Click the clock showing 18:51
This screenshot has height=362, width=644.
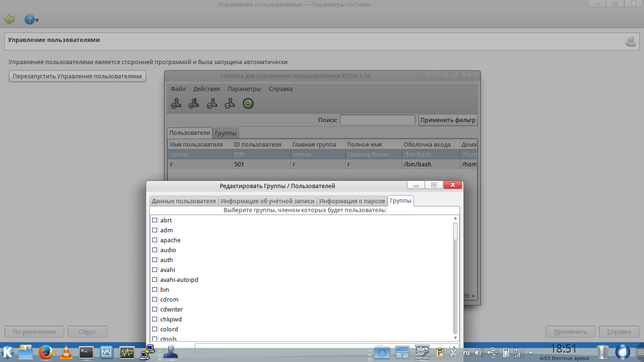click(564, 349)
